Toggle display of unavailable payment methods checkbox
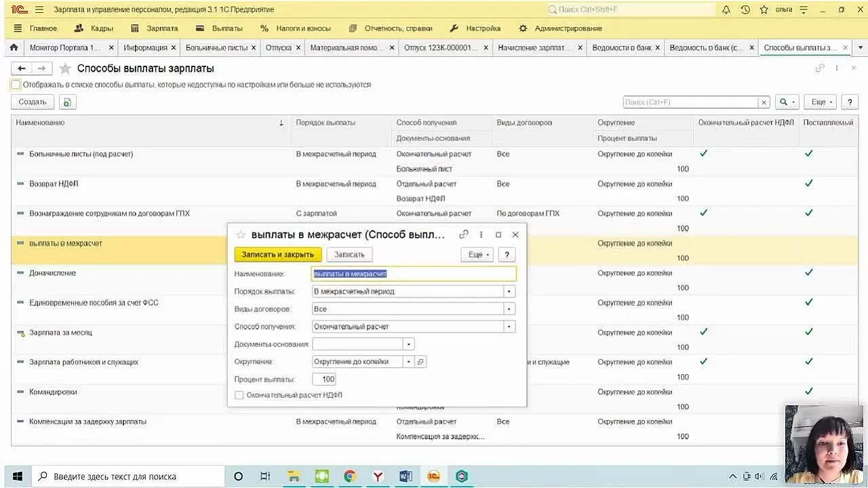The height and width of the screenshot is (488, 868). point(16,85)
